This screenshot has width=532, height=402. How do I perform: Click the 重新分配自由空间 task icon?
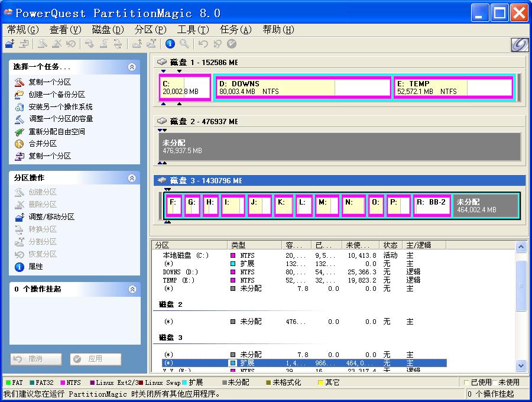[20, 132]
